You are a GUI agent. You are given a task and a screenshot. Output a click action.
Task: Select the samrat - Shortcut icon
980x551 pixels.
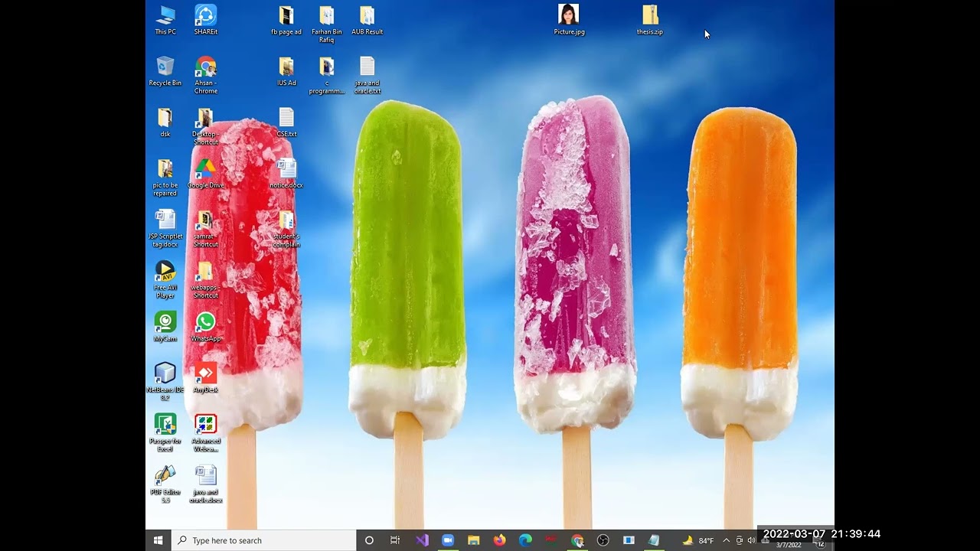[x=205, y=229]
